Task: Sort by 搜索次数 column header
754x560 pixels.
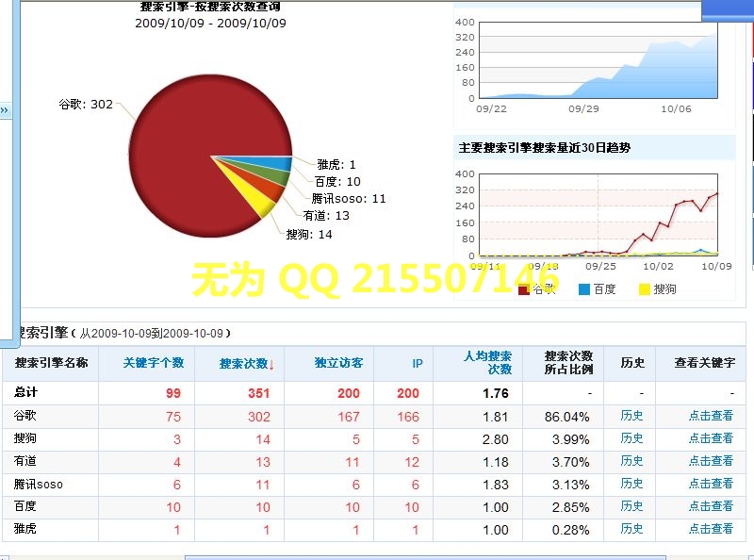Action: point(247,364)
